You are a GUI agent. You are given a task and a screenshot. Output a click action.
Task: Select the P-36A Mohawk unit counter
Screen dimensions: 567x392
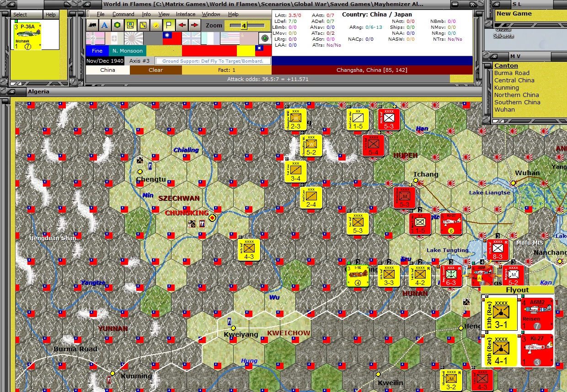[x=27, y=36]
